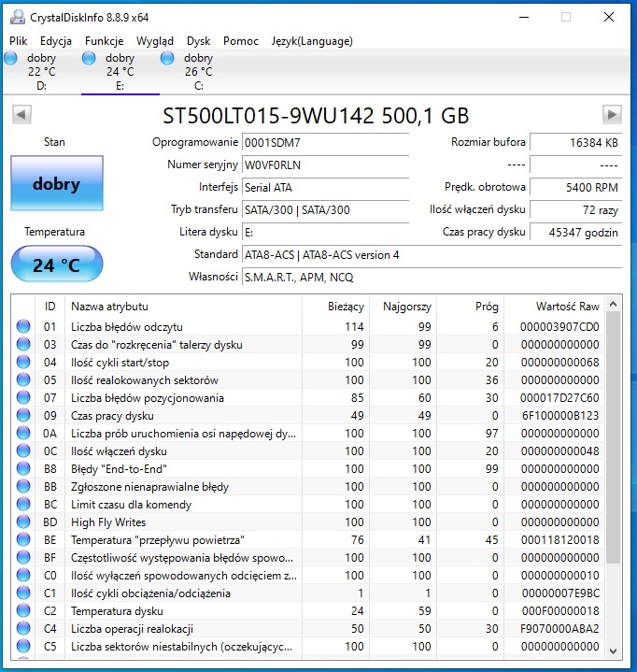
Task: Select row 'Liczba błędów odczytu'
Action: pyautogui.click(x=308, y=326)
